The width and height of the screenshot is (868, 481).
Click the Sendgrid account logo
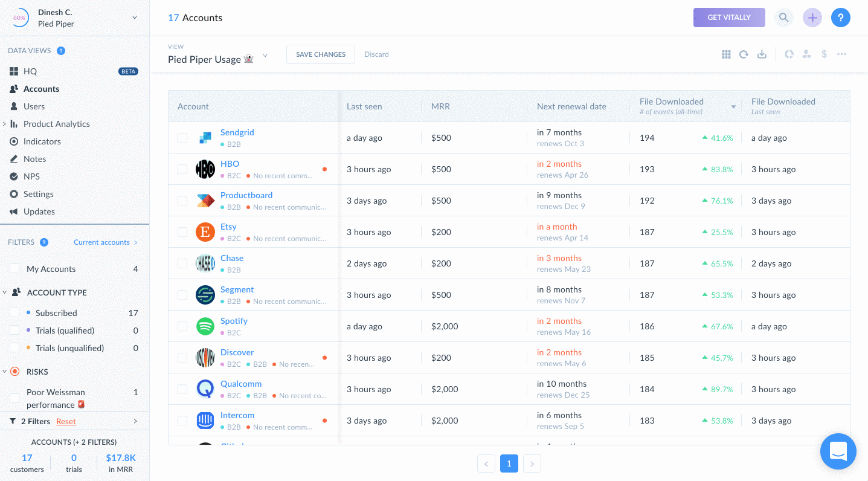click(x=205, y=138)
